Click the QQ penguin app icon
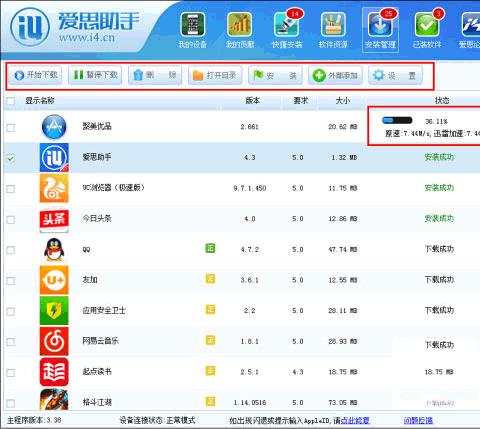This screenshot has width=480, height=429. (x=54, y=249)
